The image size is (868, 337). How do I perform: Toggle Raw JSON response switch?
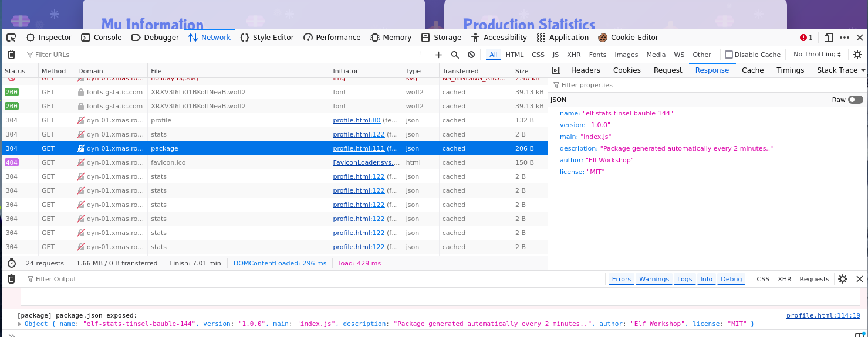click(x=856, y=100)
